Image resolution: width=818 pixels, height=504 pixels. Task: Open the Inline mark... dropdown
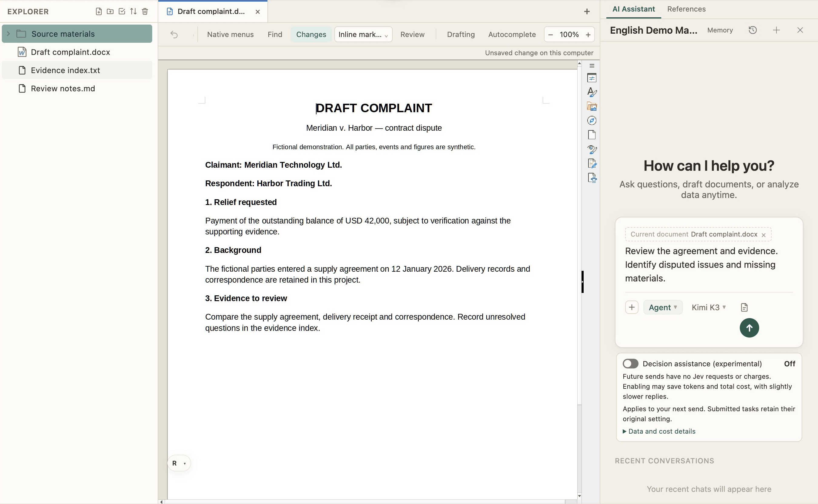pos(363,34)
